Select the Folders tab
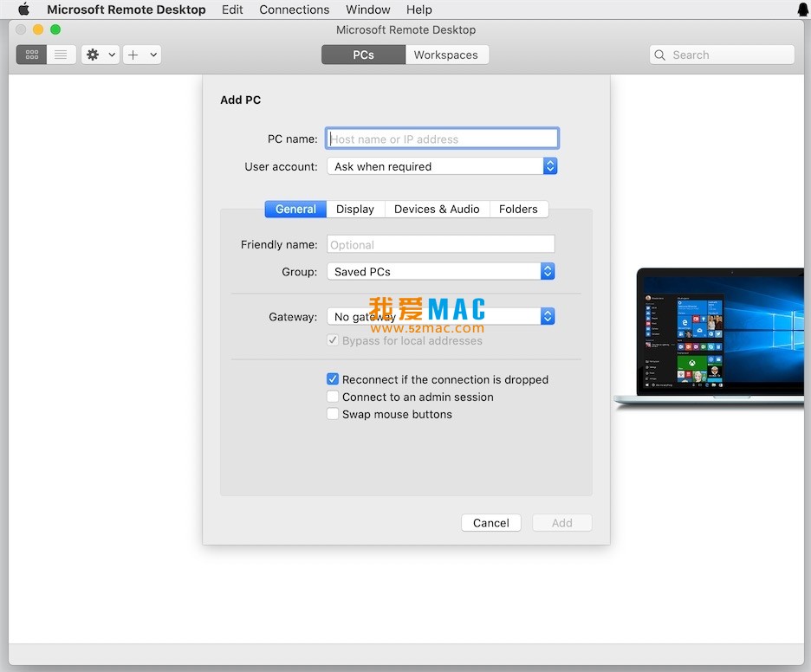Viewport: 811px width, 672px height. pos(518,209)
